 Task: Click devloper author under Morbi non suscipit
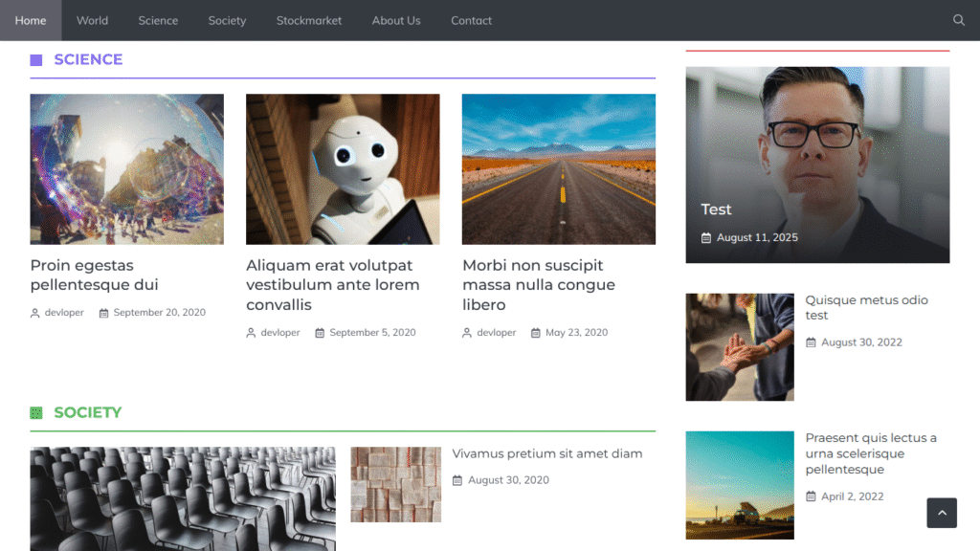(x=497, y=332)
